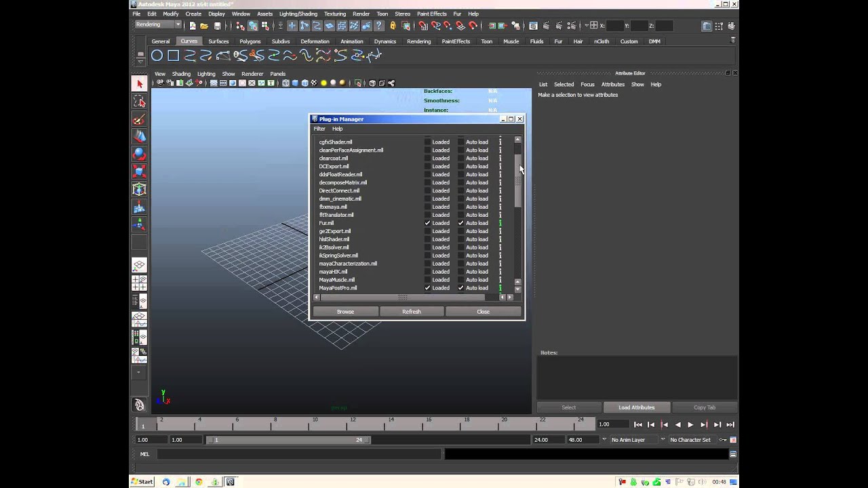This screenshot has width=868, height=488.
Task: Uncheck Loaded for MayaPostPro.mll
Action: [x=427, y=288]
